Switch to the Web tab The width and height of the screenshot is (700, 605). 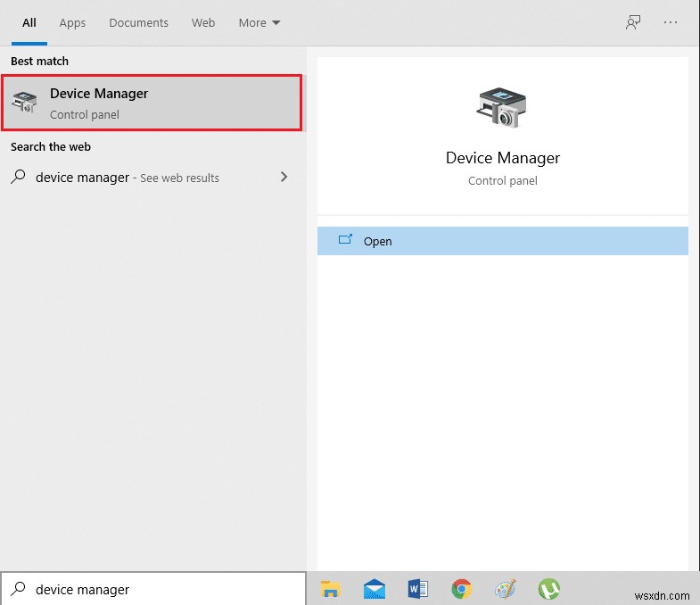tap(203, 23)
